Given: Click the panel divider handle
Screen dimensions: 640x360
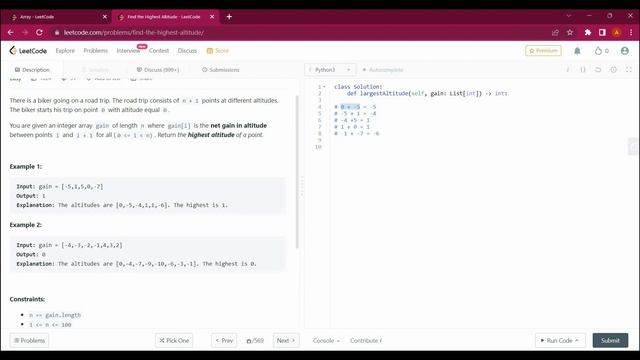Looking at the screenshot, I should point(302,186).
